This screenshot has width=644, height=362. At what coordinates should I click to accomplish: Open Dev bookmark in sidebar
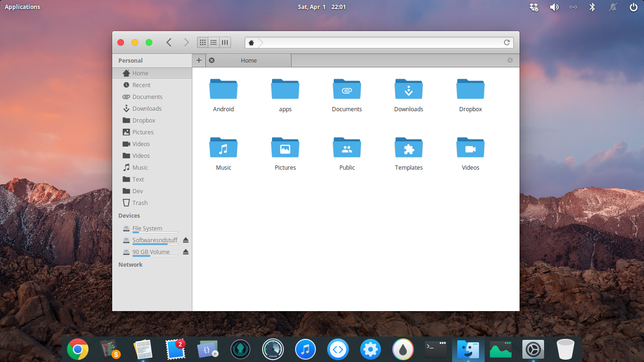point(152,191)
